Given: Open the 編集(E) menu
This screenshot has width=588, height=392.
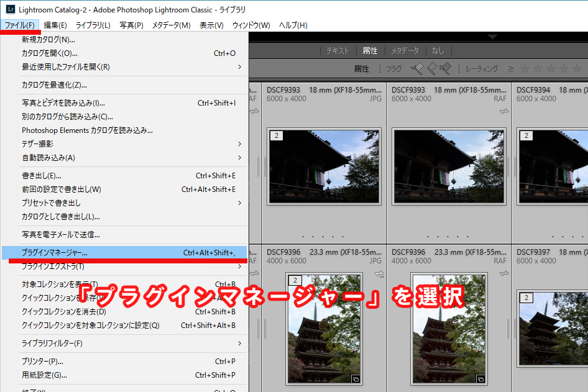Looking at the screenshot, I should pos(55,25).
